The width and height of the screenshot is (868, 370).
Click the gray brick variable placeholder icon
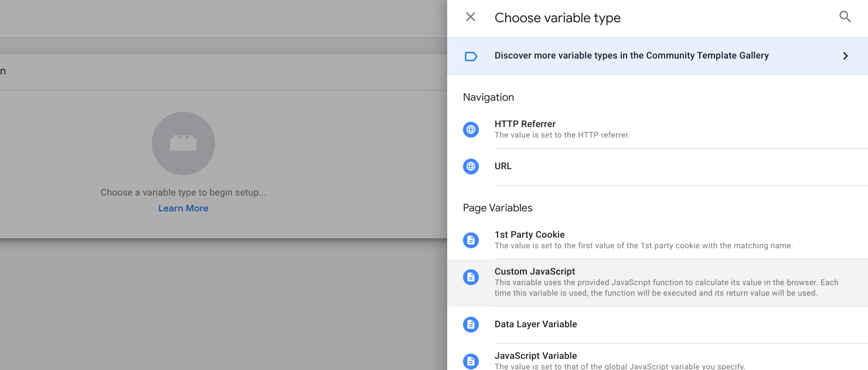click(183, 143)
